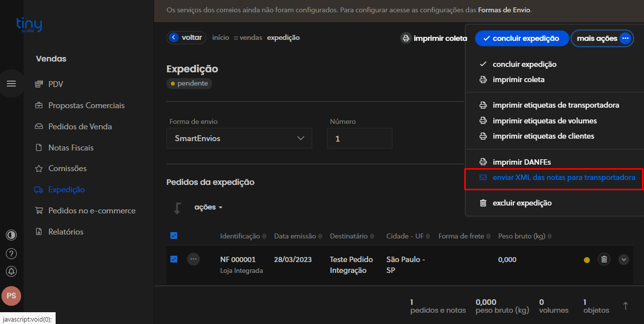Sort by Identificação column
Image resolution: width=644 pixels, height=324 pixels.
tap(243, 236)
